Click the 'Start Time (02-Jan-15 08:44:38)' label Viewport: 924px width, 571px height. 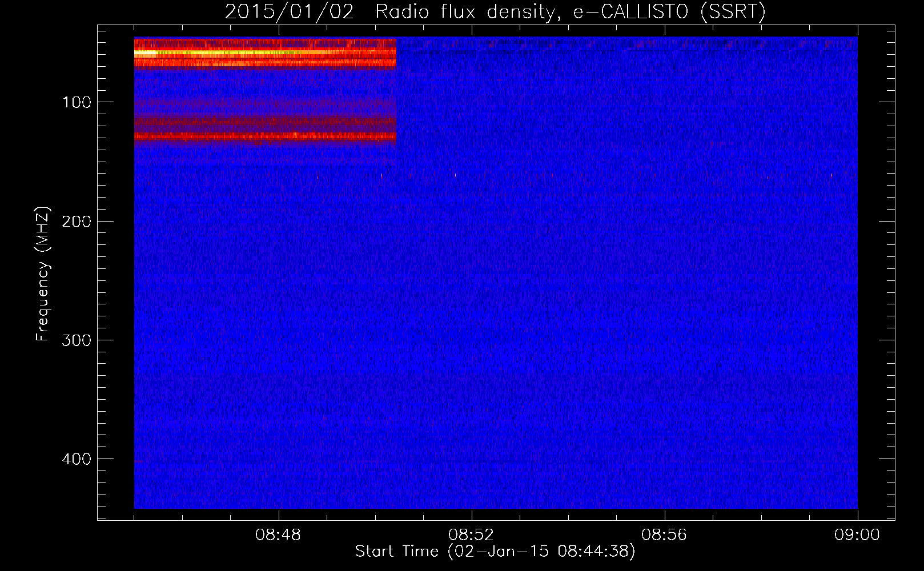coord(495,552)
